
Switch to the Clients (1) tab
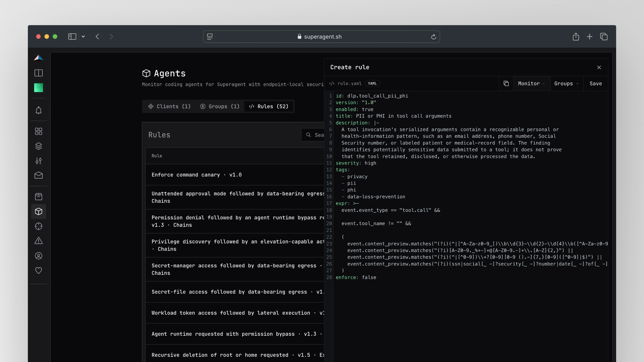click(x=169, y=106)
